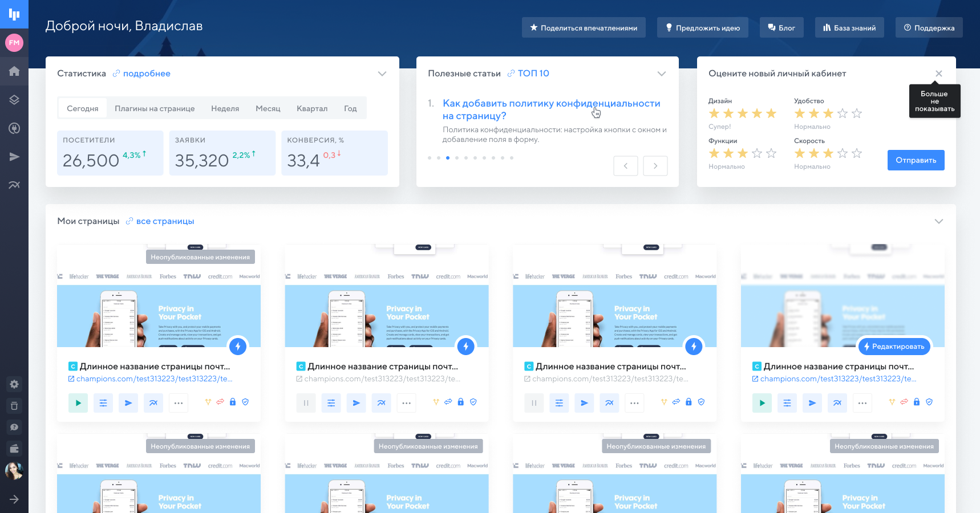Image resolution: width=980 pixels, height=513 pixels.
Task: Click the analytics icon on first page card
Action: pos(153,403)
